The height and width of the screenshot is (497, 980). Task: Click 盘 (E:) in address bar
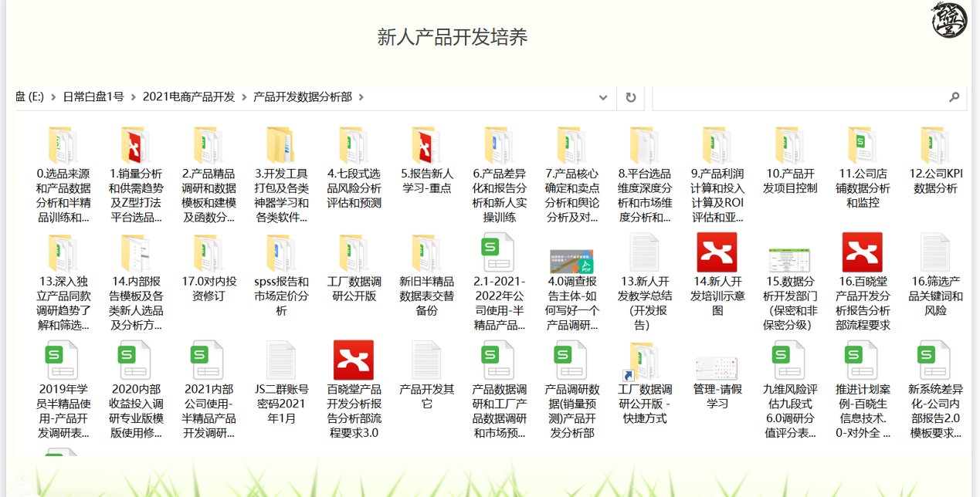[x=29, y=97]
